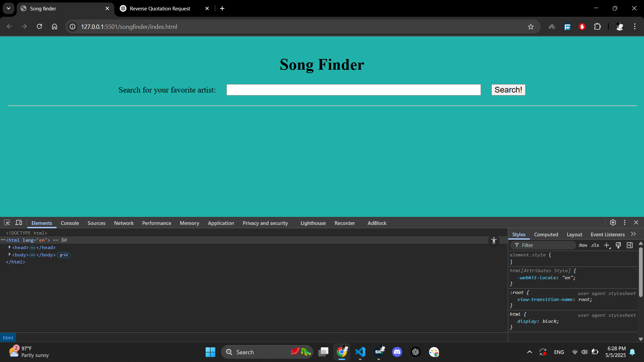Open the Memory tab
The width and height of the screenshot is (644, 362).
[x=190, y=223]
